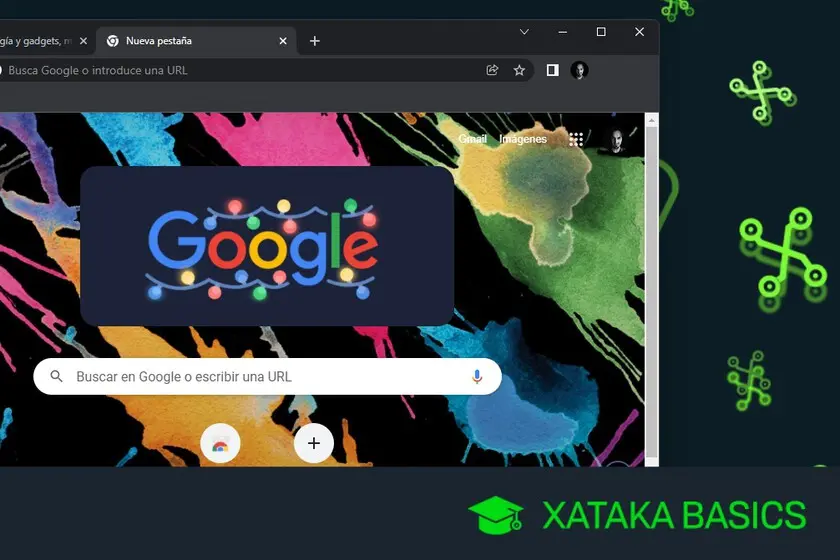
Task: Add a shortcut with plus circle
Action: 314,443
